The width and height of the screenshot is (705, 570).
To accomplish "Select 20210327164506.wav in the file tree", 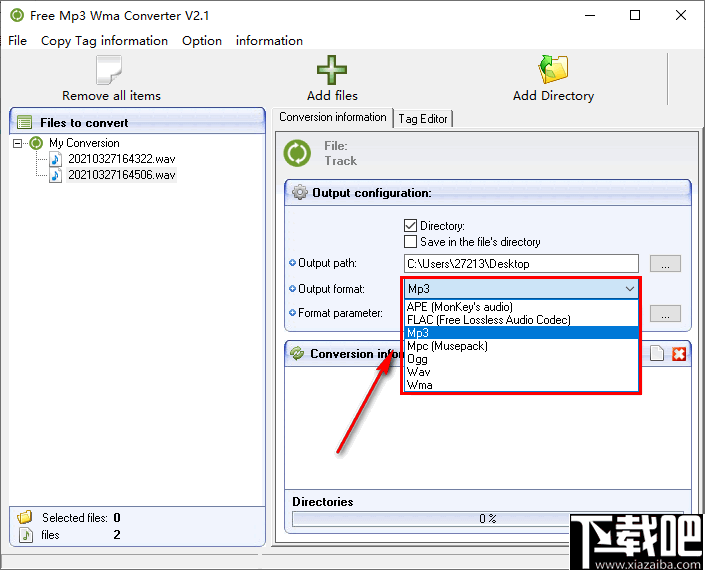I will point(121,175).
